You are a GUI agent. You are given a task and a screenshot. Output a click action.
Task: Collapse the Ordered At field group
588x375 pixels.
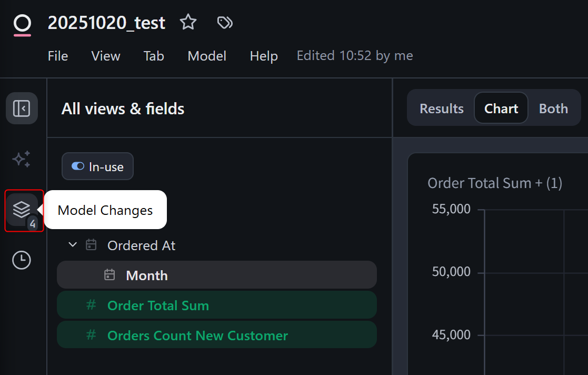[x=73, y=245]
